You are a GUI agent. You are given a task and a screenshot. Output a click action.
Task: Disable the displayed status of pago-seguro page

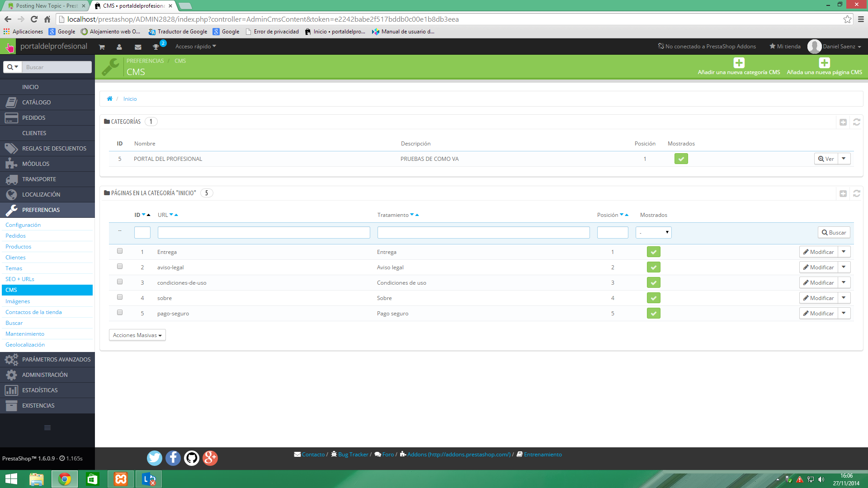coord(653,313)
